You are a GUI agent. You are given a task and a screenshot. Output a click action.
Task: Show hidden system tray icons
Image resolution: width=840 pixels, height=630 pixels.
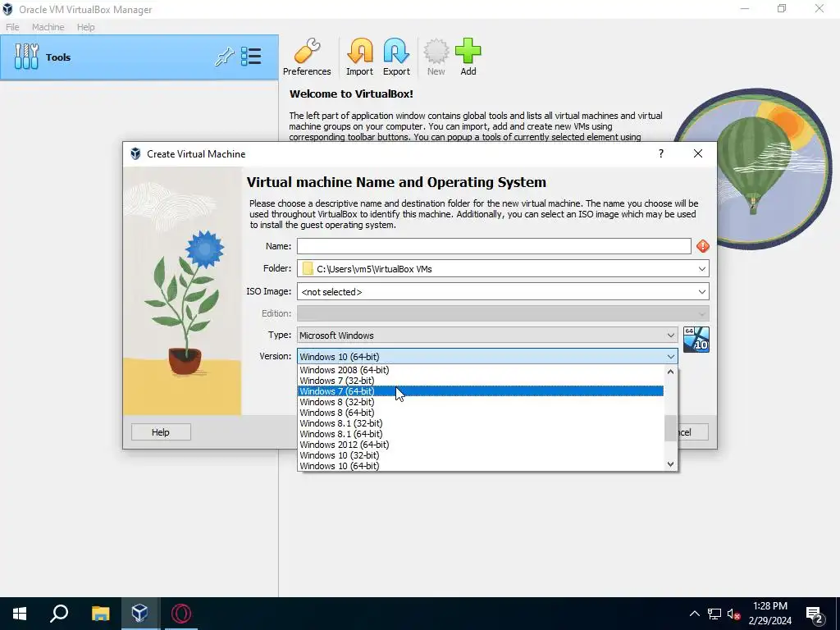(694, 614)
